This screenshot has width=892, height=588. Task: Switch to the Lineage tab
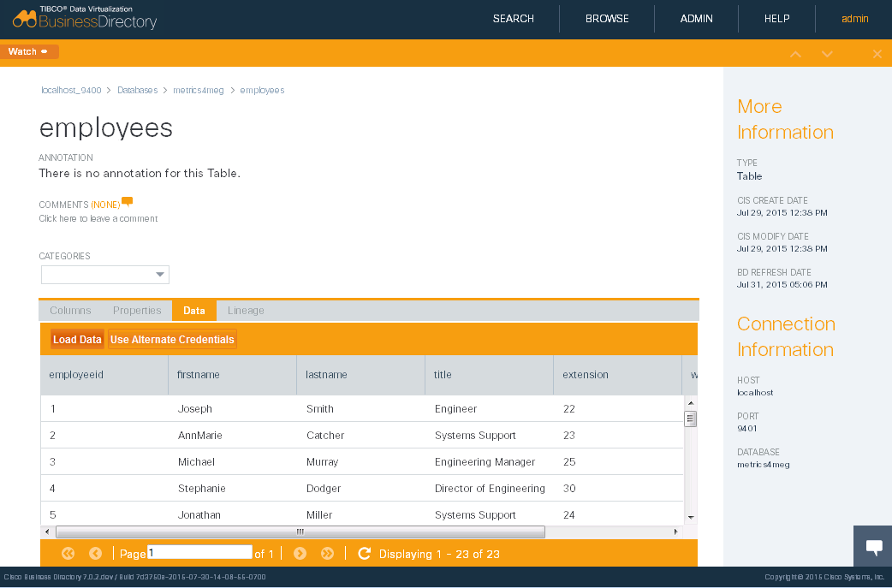click(246, 311)
